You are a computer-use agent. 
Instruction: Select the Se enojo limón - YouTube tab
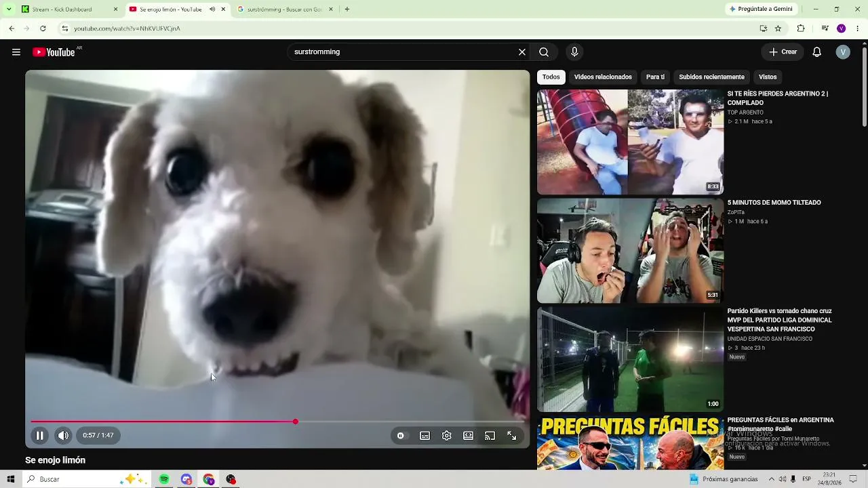177,9
